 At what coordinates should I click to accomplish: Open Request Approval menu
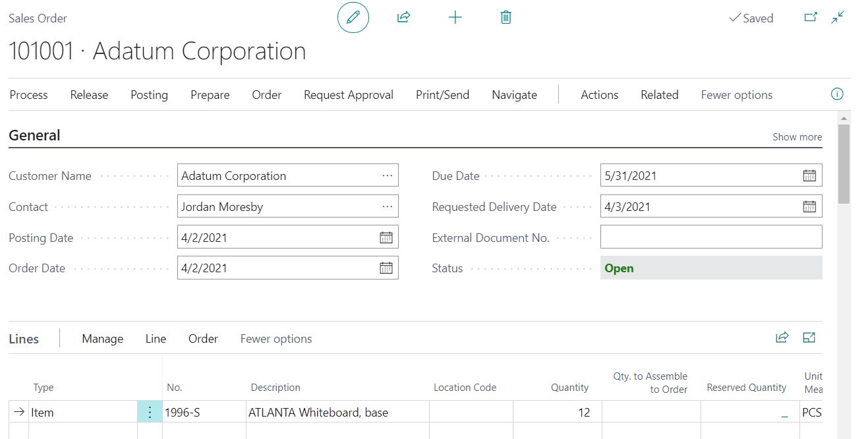coord(349,95)
